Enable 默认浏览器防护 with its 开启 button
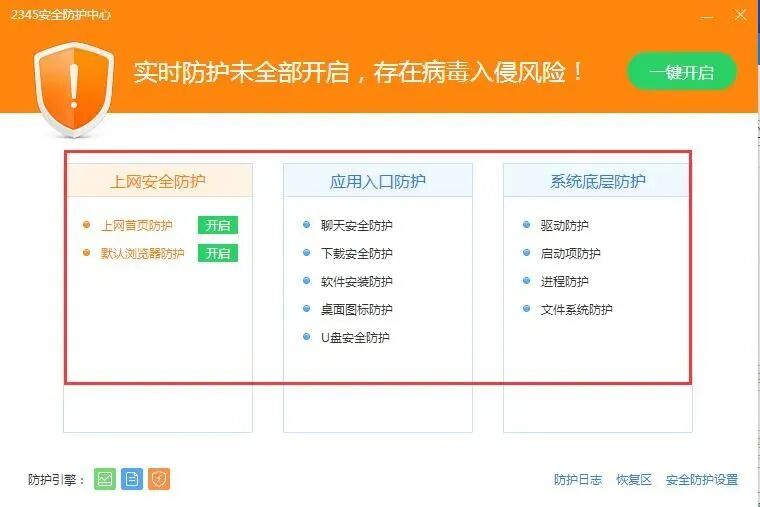Viewport: 760px width, 507px height. 218,253
